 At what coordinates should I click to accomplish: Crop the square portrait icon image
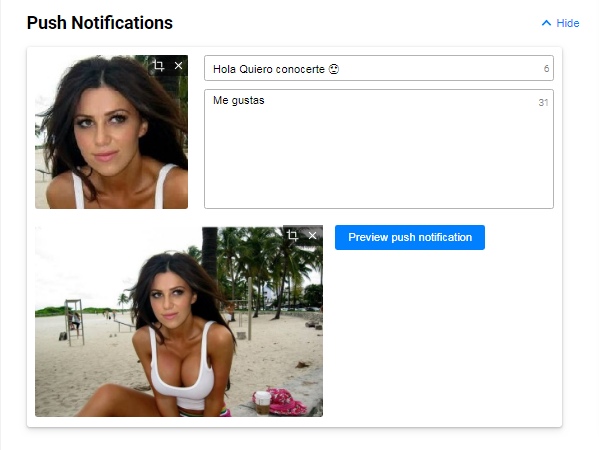pos(159,66)
